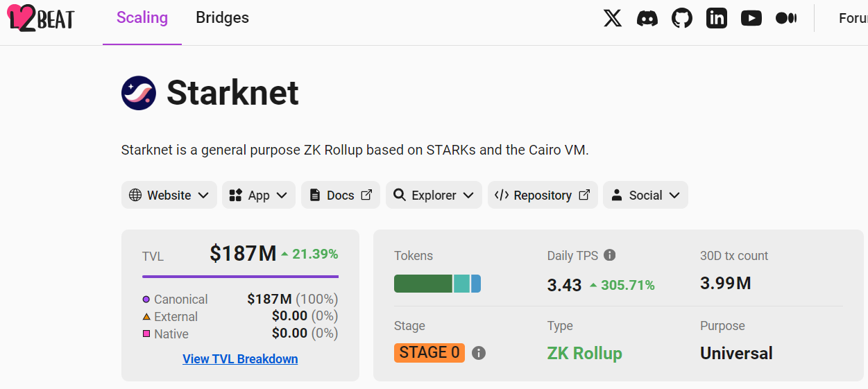Open the GitHub icon link

[682, 18]
